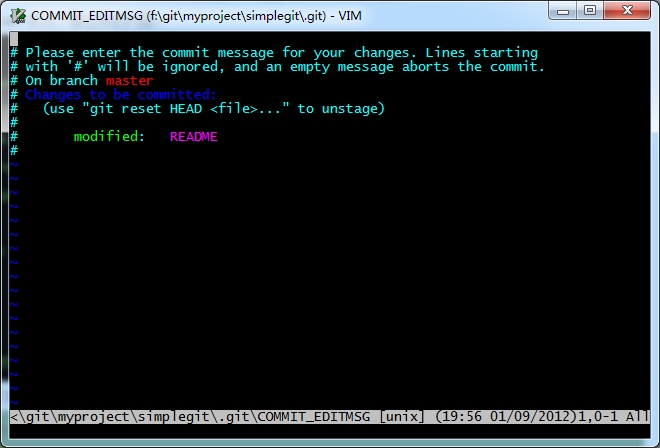Click the command line area below status line
This screenshot has width=660, height=448.
click(x=330, y=431)
